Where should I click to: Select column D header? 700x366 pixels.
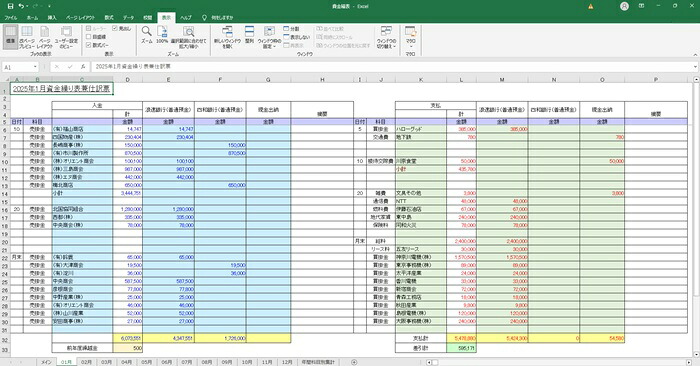pos(128,79)
